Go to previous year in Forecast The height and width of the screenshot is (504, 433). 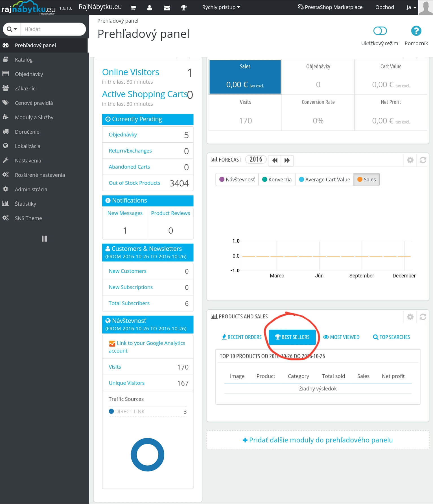[275, 160]
